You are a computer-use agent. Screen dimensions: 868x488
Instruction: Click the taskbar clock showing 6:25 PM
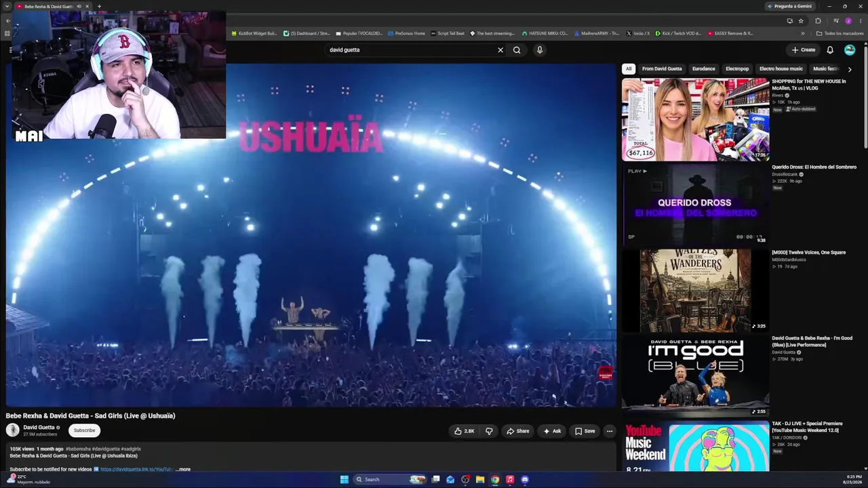[x=852, y=479]
